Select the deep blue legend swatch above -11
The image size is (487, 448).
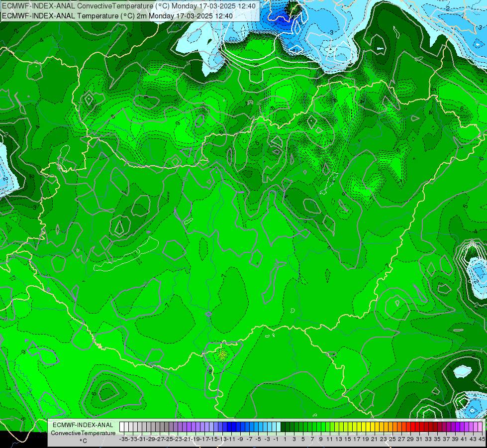tap(229, 427)
